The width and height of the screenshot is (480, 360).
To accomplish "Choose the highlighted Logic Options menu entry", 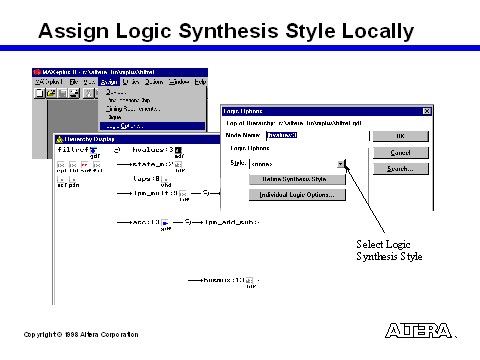I will click(x=152, y=126).
